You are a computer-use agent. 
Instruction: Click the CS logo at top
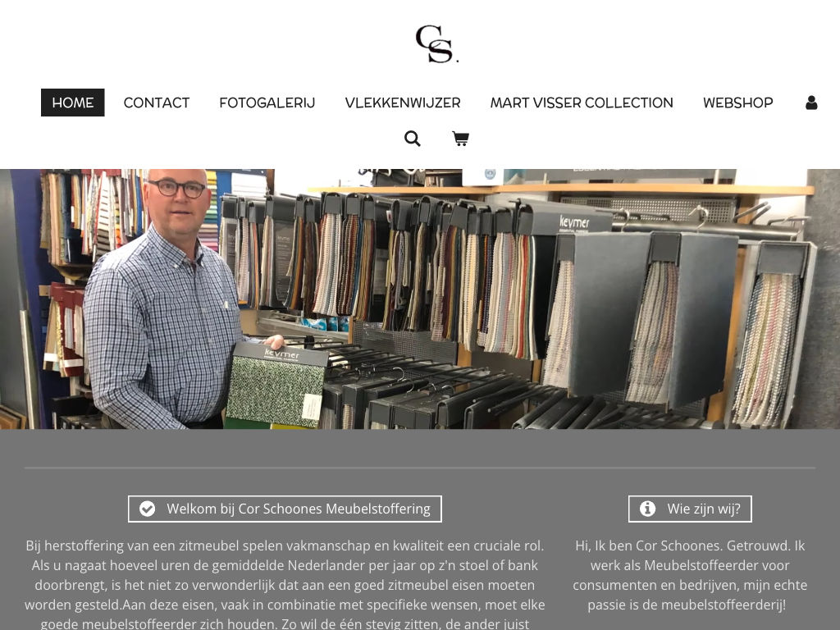coord(436,44)
